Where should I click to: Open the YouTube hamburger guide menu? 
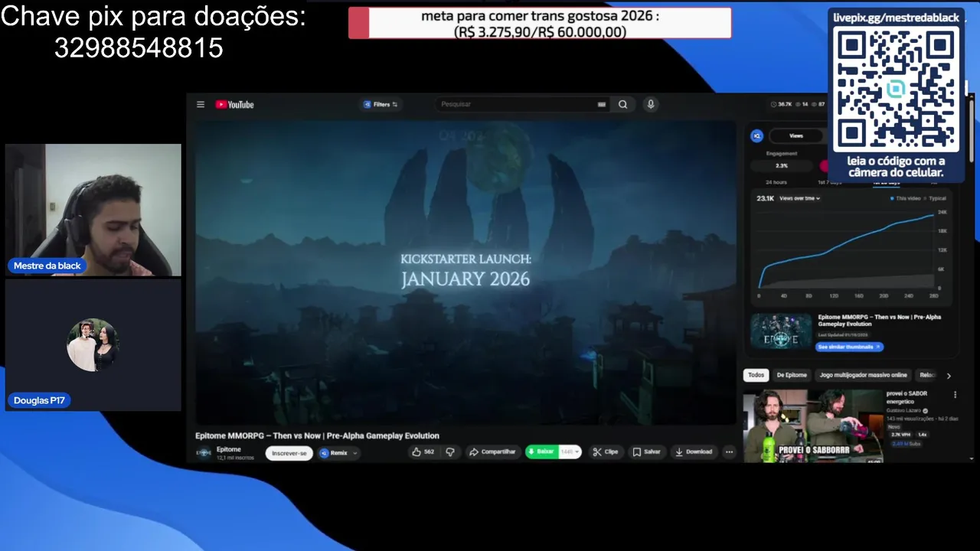click(x=201, y=105)
